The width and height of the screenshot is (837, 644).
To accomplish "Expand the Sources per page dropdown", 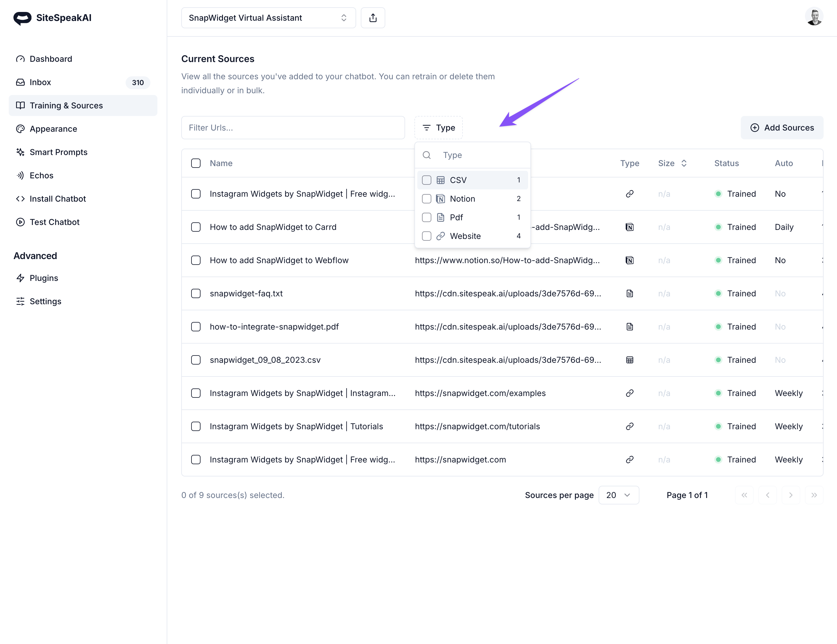I will click(618, 495).
